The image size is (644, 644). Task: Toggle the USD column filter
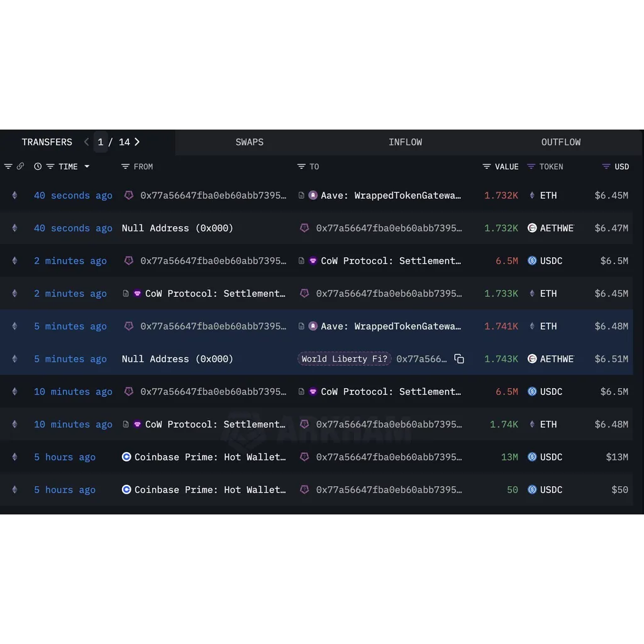point(606,166)
